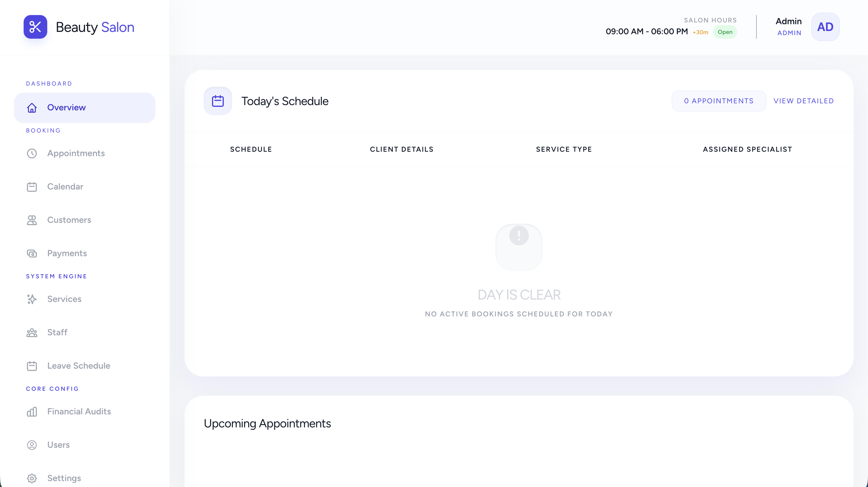Click the Today's Schedule heading

[x=285, y=101]
